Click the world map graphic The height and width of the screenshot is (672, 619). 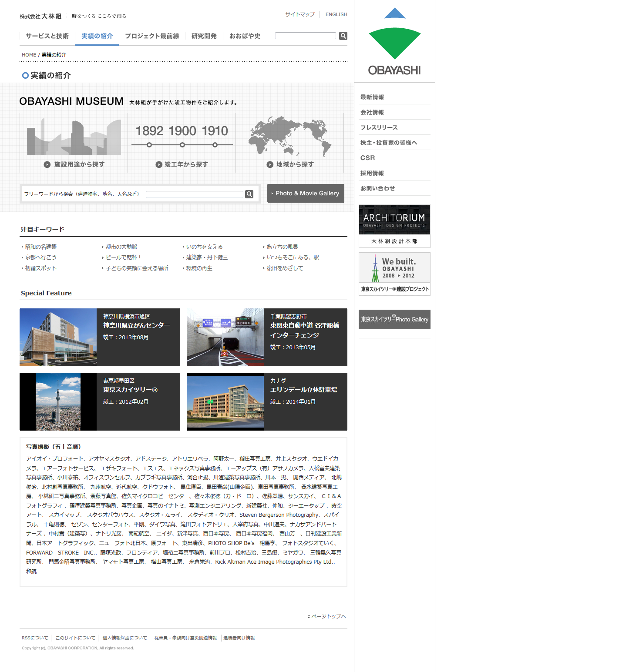pos(290,136)
